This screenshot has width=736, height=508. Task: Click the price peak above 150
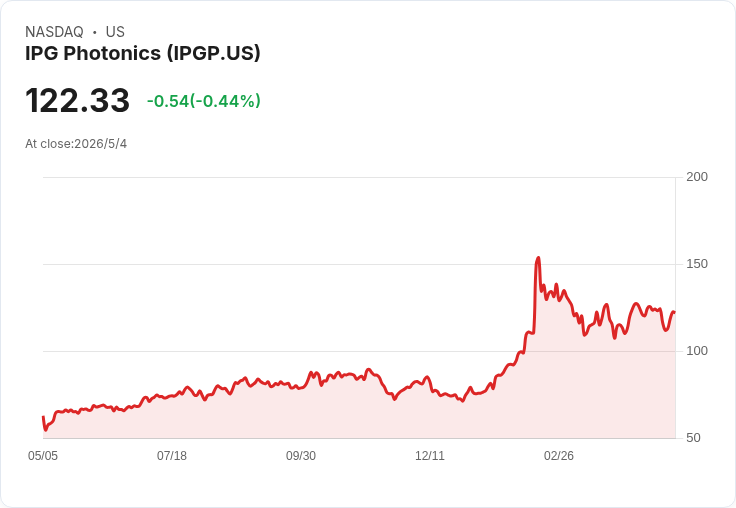coord(538,258)
